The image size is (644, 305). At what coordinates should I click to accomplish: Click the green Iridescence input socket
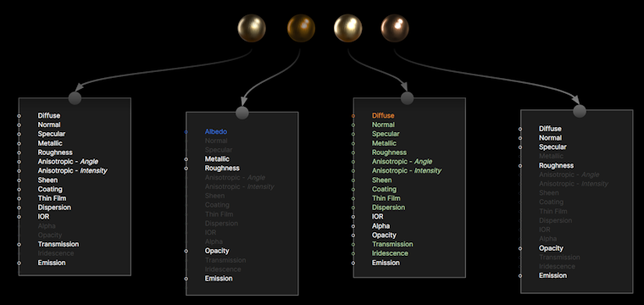click(353, 253)
